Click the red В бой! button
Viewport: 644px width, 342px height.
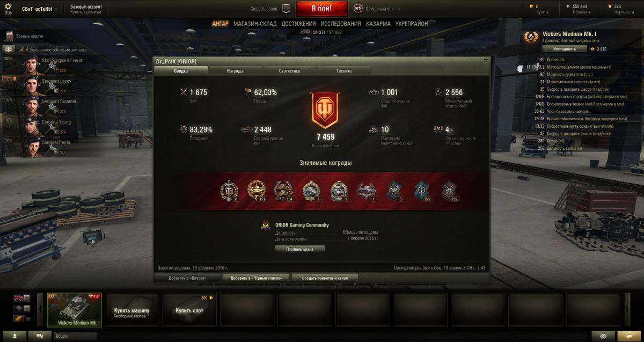[322, 9]
